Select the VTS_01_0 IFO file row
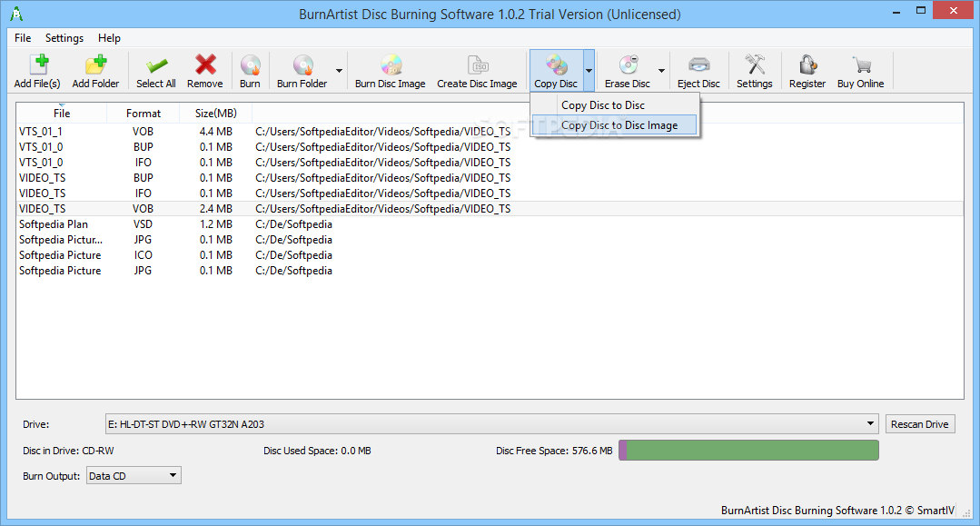Image resolution: width=980 pixels, height=526 pixels. pyautogui.click(x=490, y=163)
